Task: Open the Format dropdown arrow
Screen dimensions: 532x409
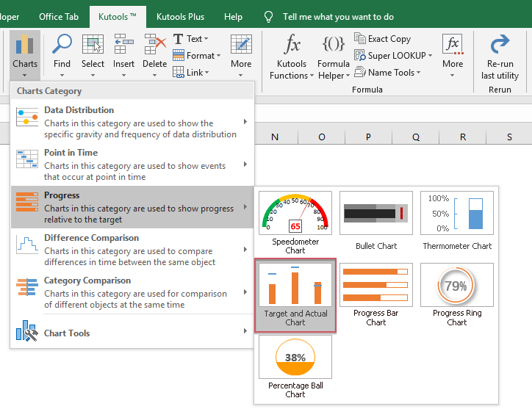Action: [x=218, y=55]
